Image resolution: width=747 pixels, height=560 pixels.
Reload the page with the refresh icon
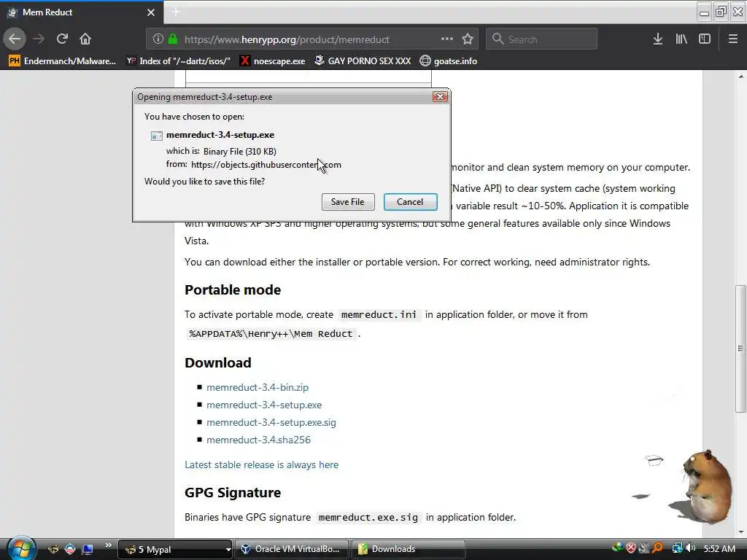(62, 39)
